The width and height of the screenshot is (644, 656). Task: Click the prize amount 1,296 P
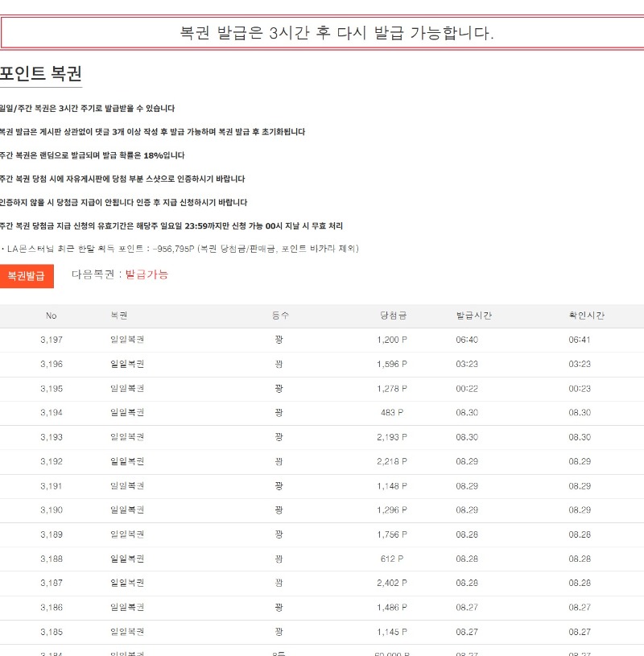[x=392, y=510]
